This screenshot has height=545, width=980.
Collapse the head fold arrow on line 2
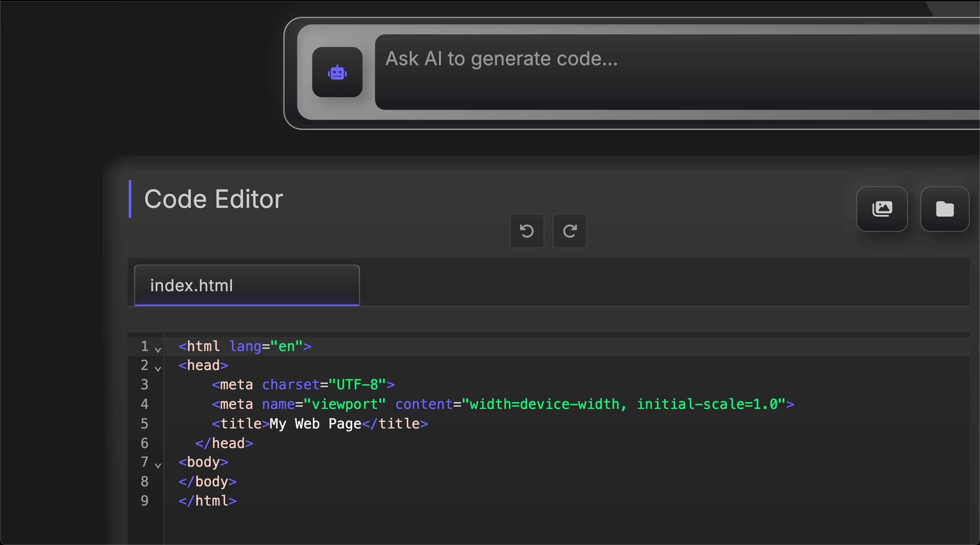(x=158, y=368)
